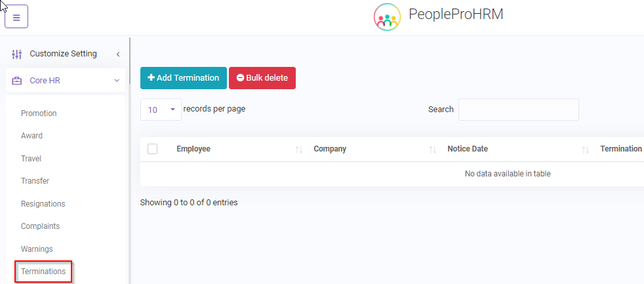Collapse the Core HR menu chevron
Screen dimensions: 644x284
coord(117,81)
